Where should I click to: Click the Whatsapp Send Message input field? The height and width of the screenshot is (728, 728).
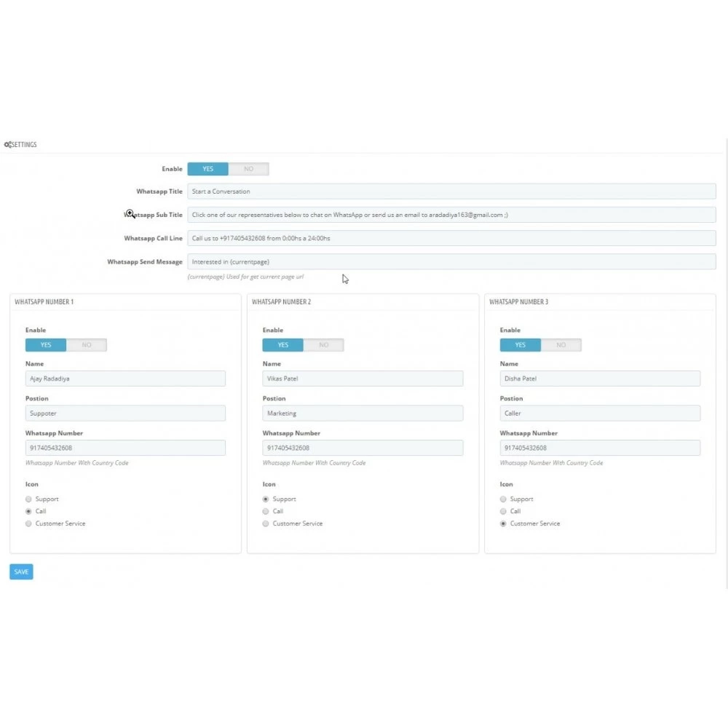pos(451,262)
